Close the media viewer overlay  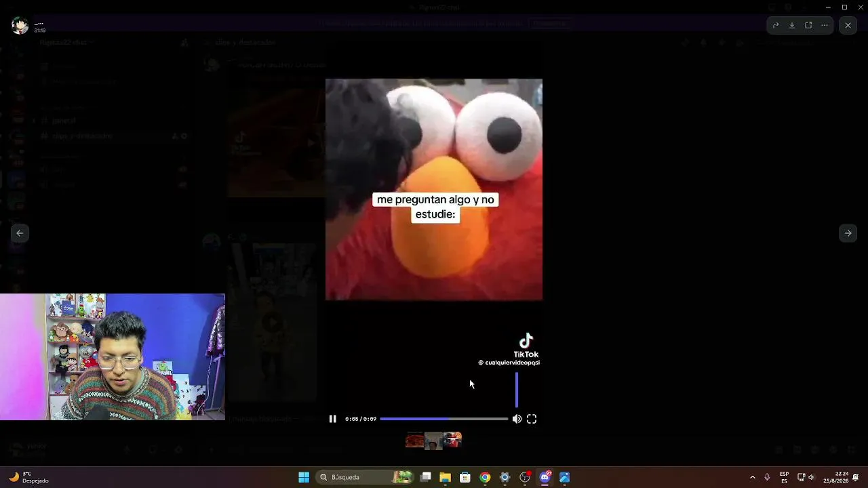pos(848,25)
